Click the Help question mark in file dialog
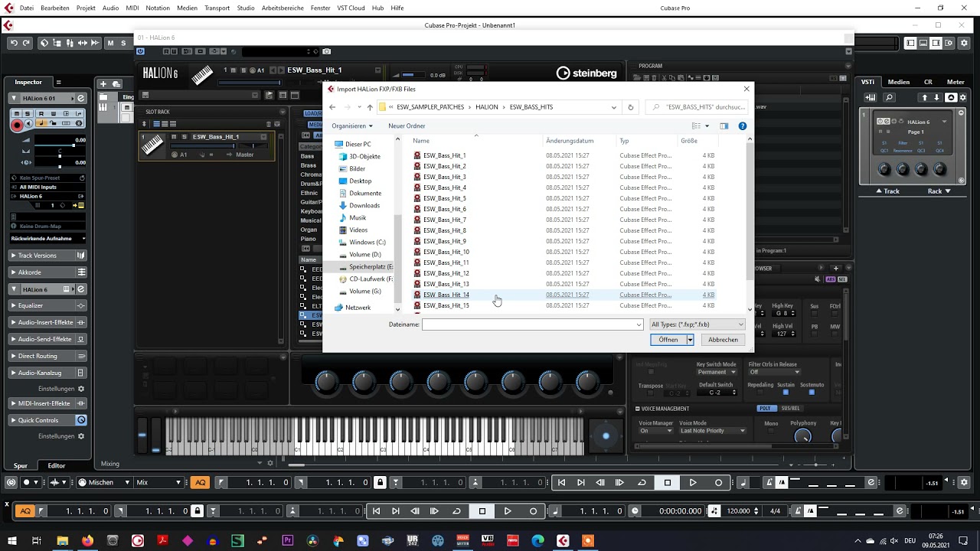980x551 pixels. pyautogui.click(x=742, y=126)
